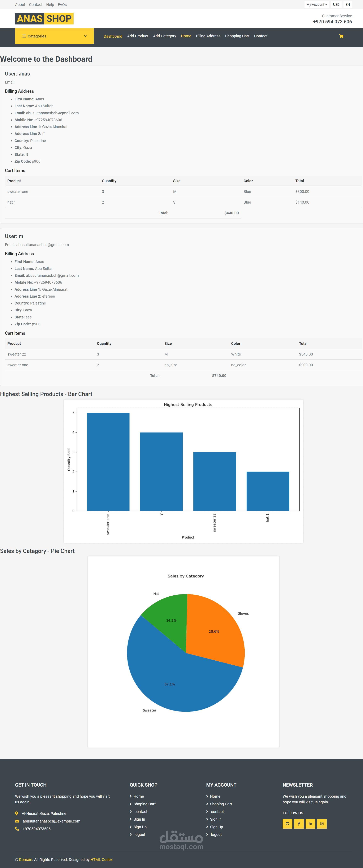This screenshot has width=363, height=868.
Task: Click the FAQs link in top bar
Action: tap(62, 5)
